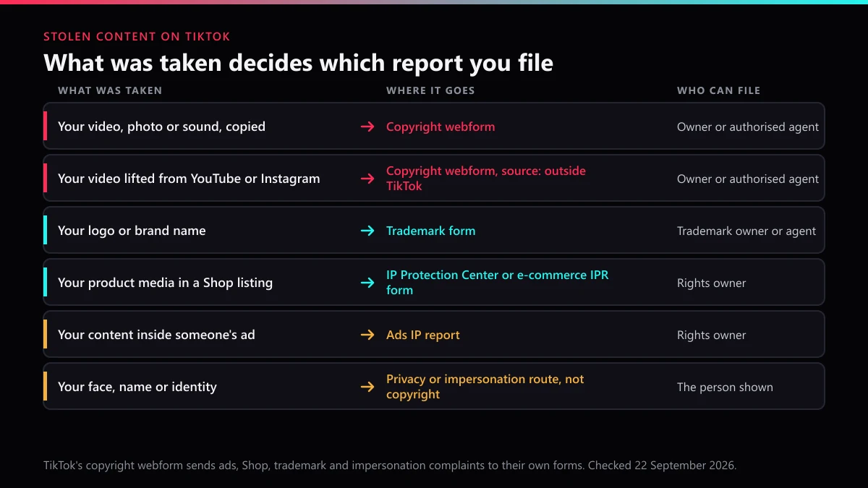The height and width of the screenshot is (488, 868).
Task: Click 'Owner or authorised agent' in the YouTube row
Action: point(748,179)
